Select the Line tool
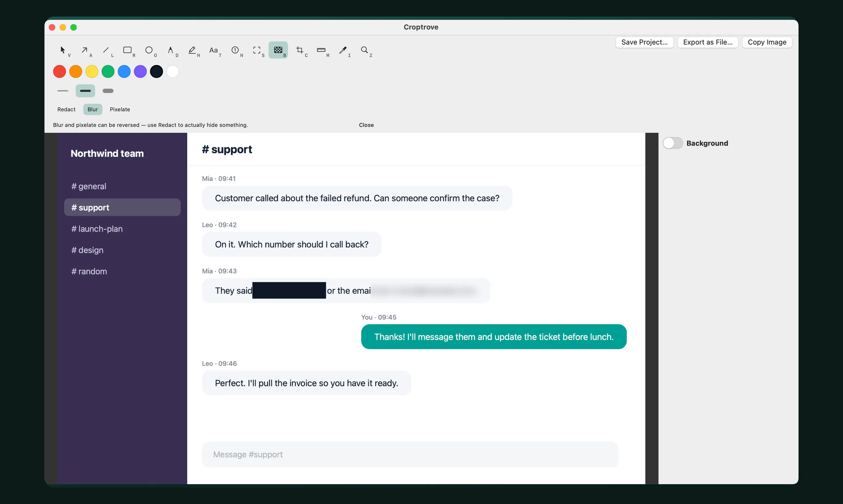This screenshot has height=504, width=843. coord(106,50)
